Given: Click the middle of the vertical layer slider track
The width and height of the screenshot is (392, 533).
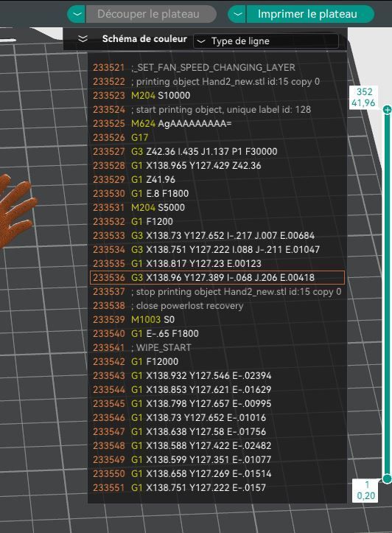Looking at the screenshot, I should pos(387,294).
